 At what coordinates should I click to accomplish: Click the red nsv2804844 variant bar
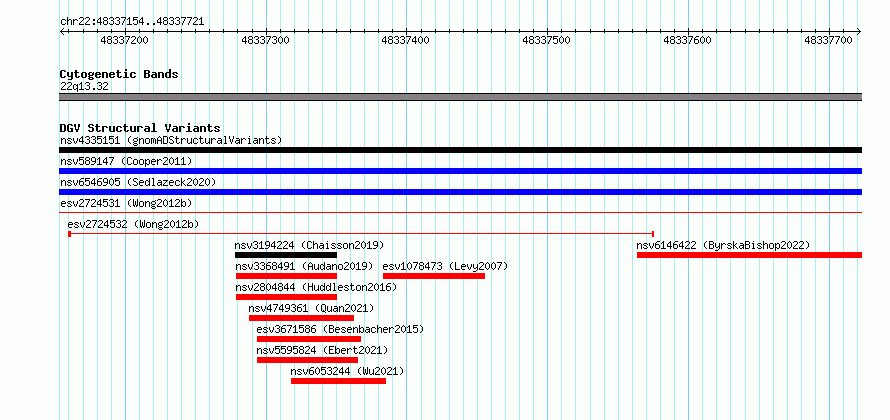click(x=287, y=297)
